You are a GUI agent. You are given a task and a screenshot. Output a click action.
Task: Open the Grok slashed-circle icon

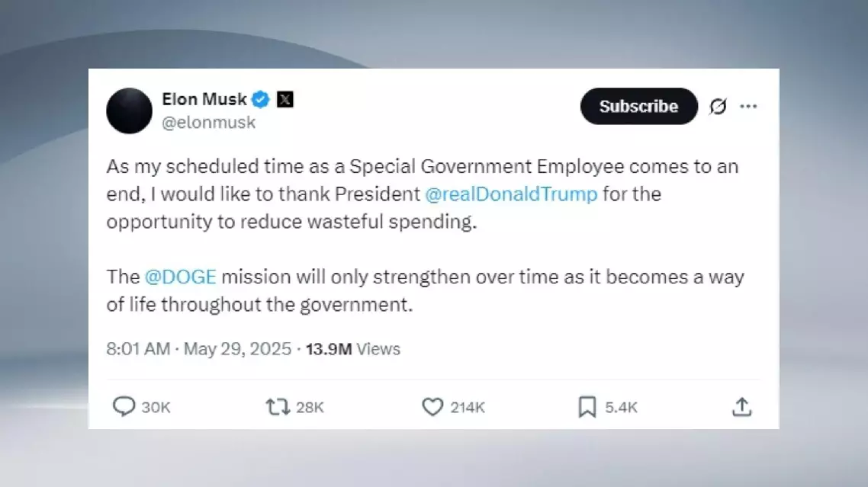click(718, 107)
